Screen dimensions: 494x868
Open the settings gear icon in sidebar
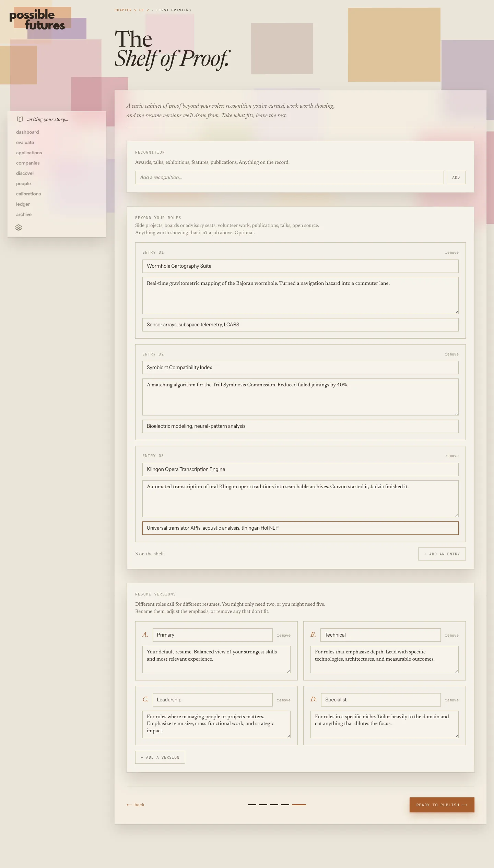[19, 228]
